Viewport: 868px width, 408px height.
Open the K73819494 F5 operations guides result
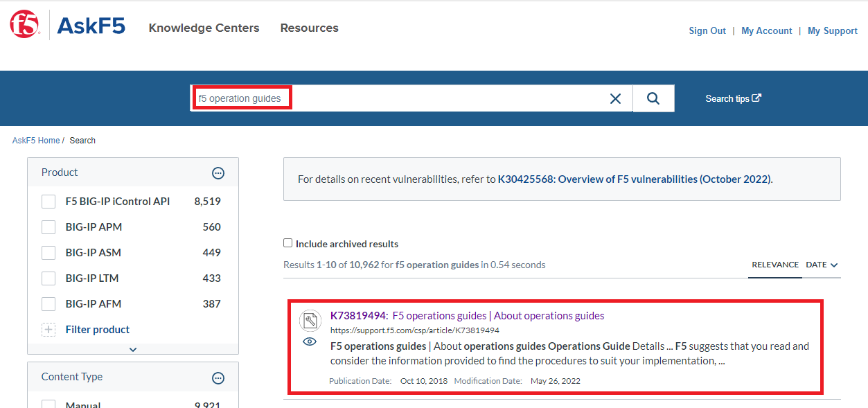[x=467, y=316]
